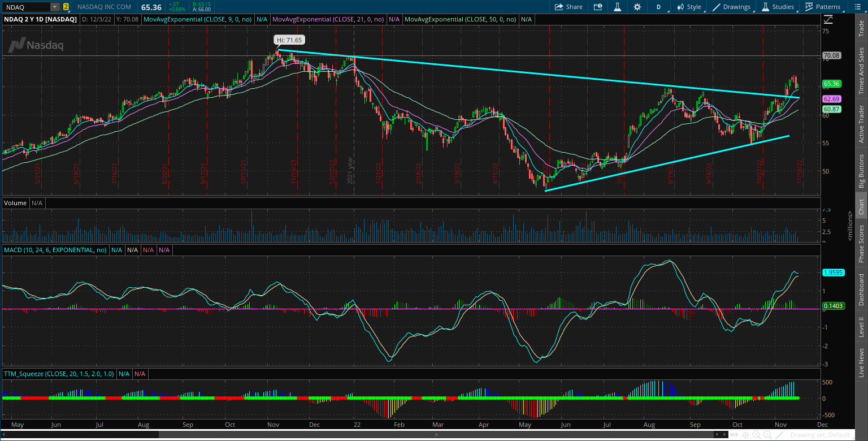
Task: Click the bid 63.15 quote
Action: 201,5
